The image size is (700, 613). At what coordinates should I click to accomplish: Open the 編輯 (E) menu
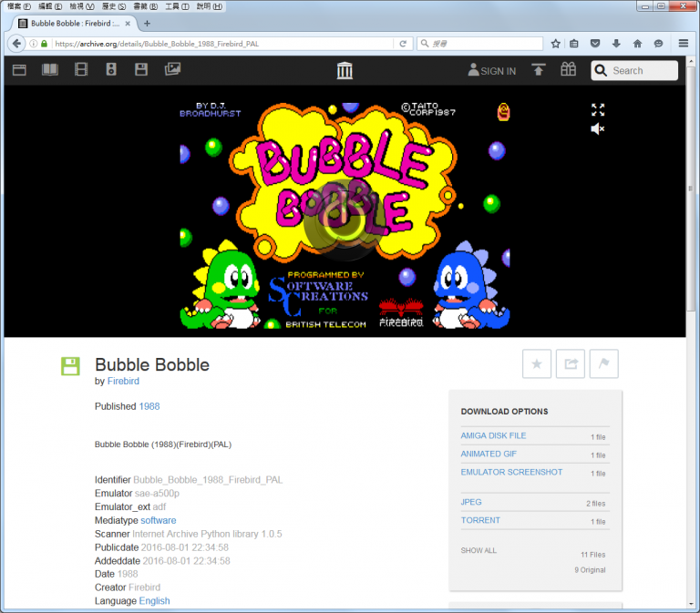pos(50,6)
